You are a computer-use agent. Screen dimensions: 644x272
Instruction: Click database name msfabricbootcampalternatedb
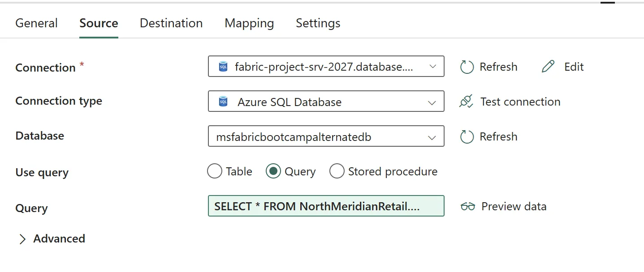294,137
